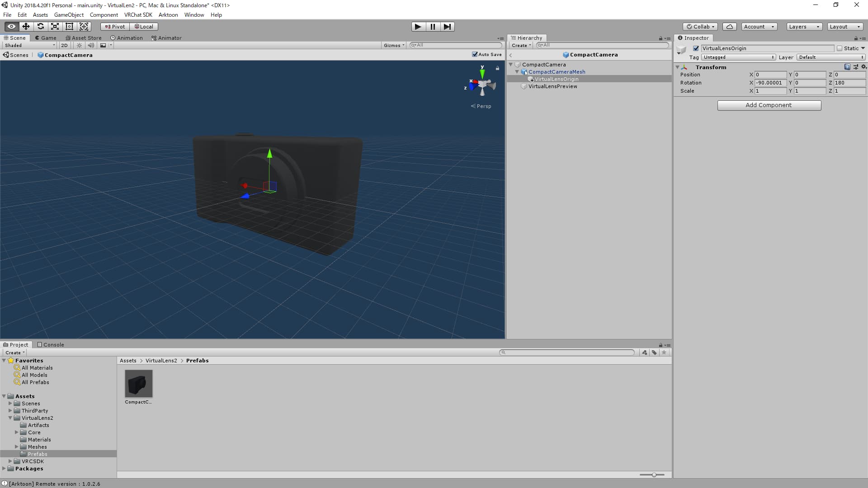Navigate to Assets in breadcrumb path
The height and width of the screenshot is (488, 868).
[x=128, y=361]
